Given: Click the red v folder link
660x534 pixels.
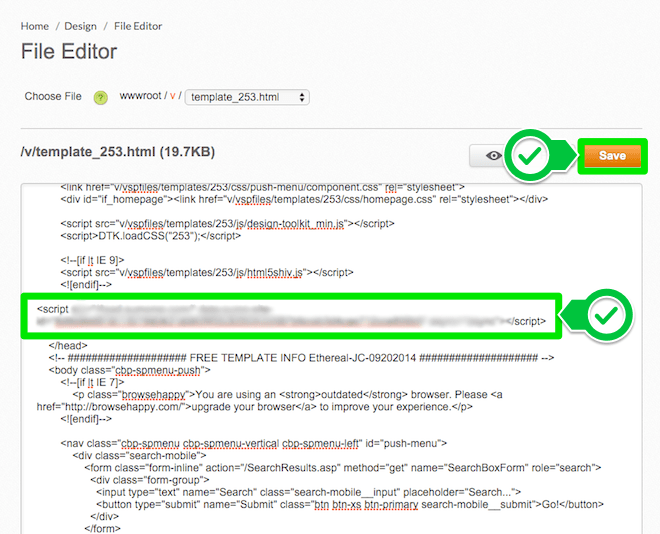Looking at the screenshot, I should [172, 97].
